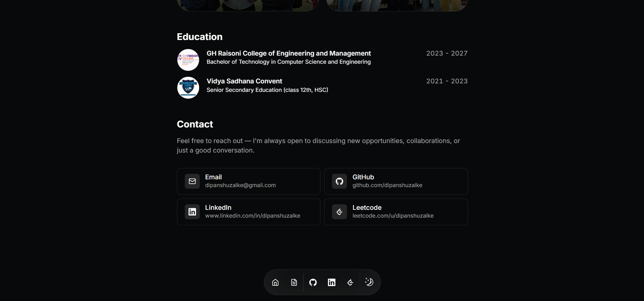Click the Leetcode card title
This screenshot has height=301, width=644.
(x=367, y=207)
